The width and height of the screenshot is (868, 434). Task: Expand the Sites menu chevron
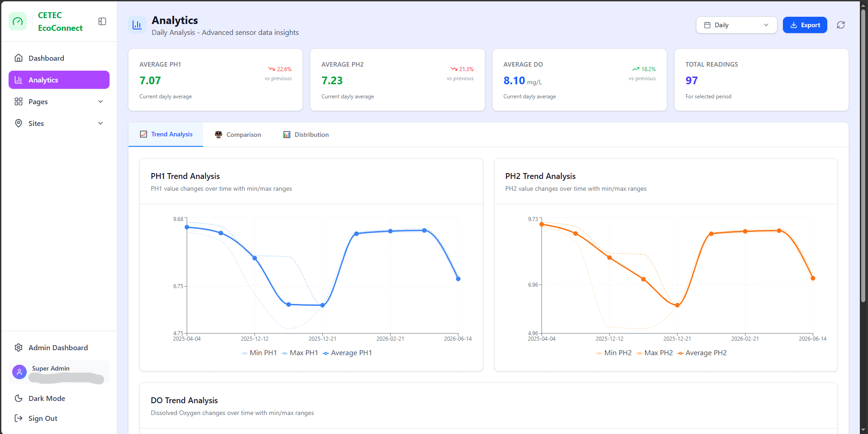pos(100,123)
